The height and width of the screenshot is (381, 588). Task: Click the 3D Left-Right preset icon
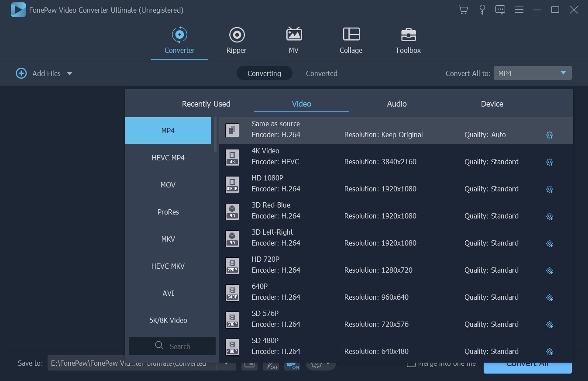coord(232,239)
